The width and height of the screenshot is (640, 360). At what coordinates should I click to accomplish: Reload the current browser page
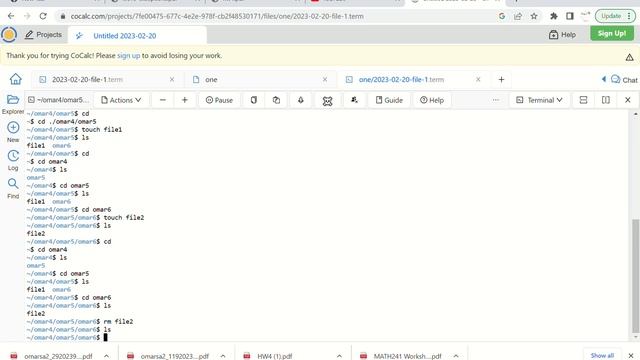click(43, 16)
